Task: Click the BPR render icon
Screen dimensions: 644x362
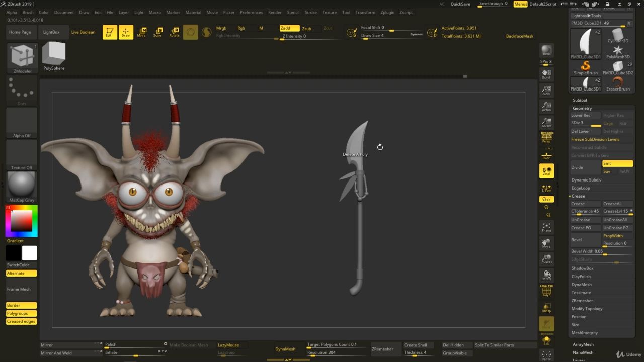Action: 546,51
